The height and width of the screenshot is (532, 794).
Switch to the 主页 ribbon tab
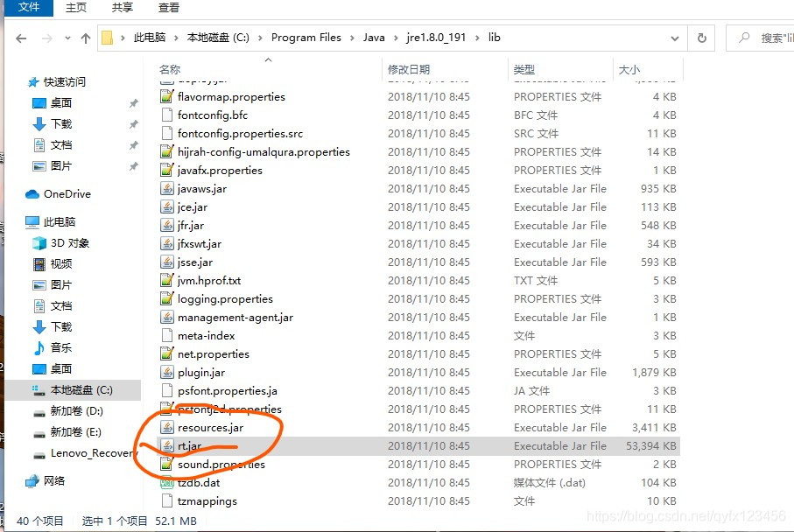[76, 8]
